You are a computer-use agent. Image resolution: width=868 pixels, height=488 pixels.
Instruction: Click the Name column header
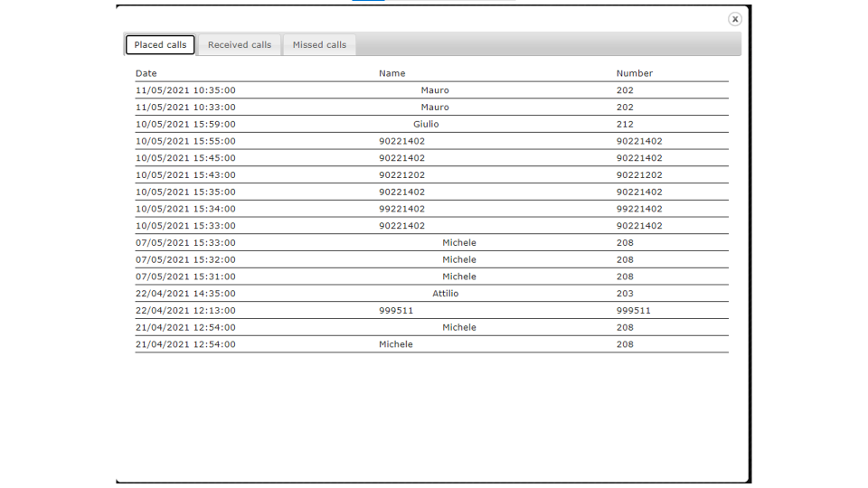[392, 73]
